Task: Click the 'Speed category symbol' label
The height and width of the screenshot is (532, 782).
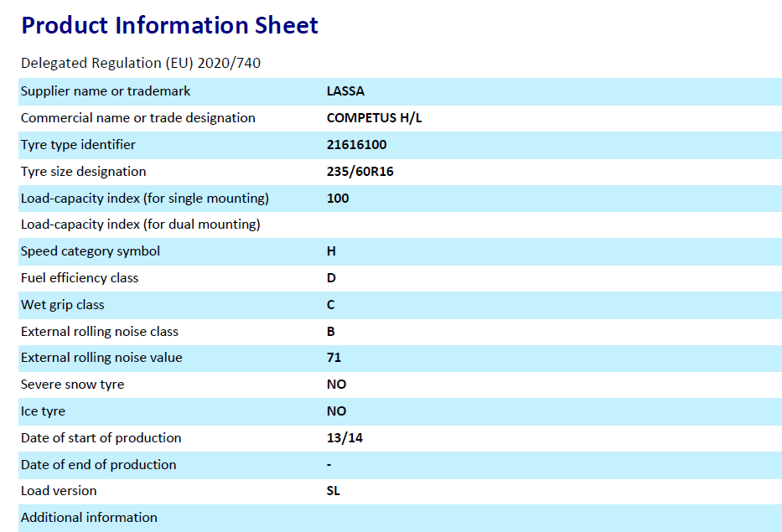Action: (x=91, y=251)
